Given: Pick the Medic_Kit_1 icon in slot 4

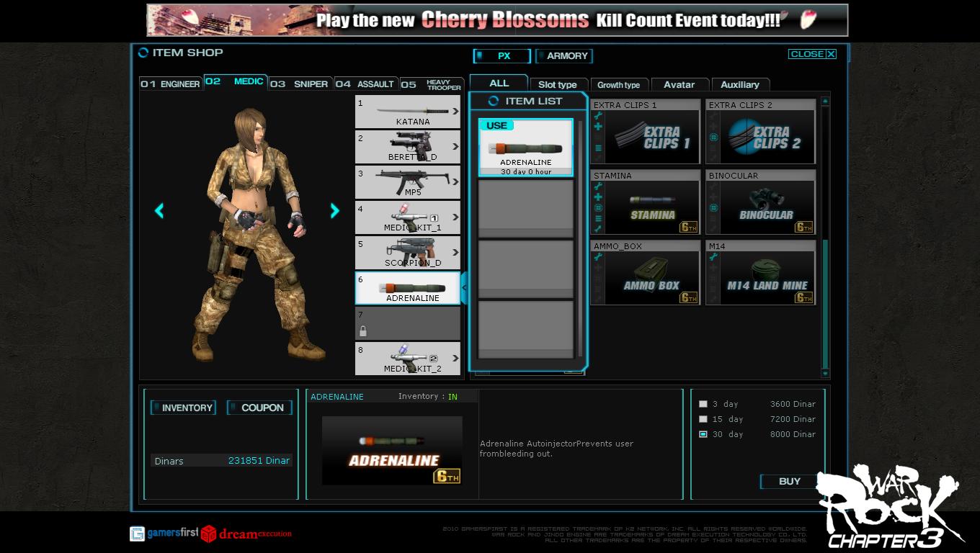Looking at the screenshot, I should click(407, 217).
